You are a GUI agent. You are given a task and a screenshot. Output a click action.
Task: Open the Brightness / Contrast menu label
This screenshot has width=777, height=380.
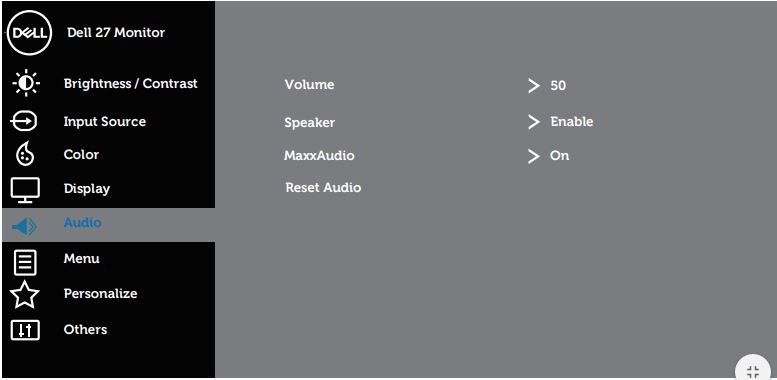tap(130, 83)
